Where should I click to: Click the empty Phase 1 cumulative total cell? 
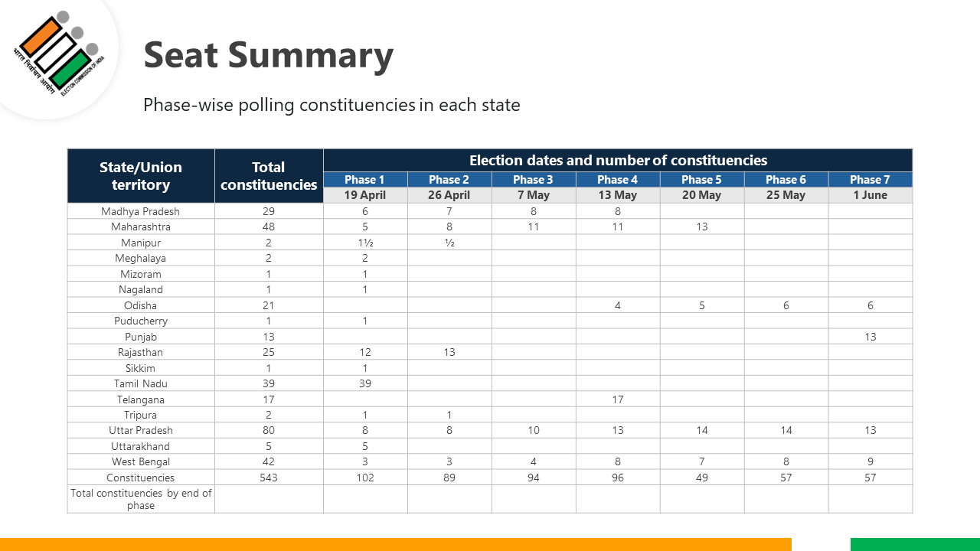click(x=365, y=499)
